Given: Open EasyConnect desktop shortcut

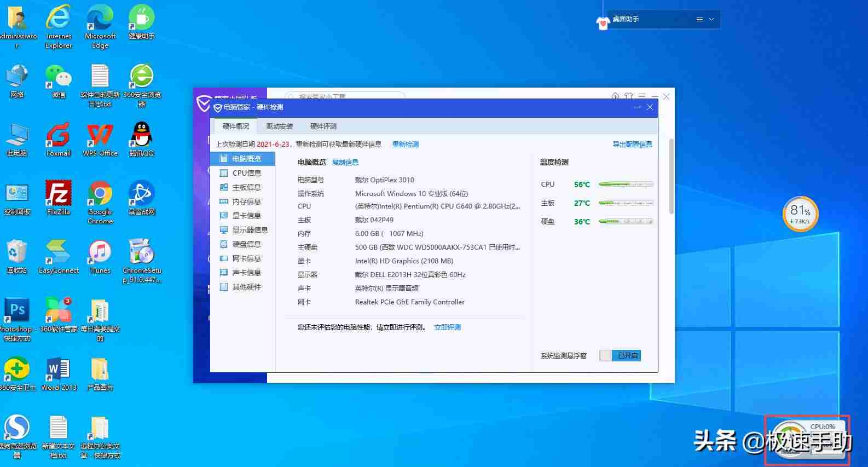Looking at the screenshot, I should tap(59, 257).
